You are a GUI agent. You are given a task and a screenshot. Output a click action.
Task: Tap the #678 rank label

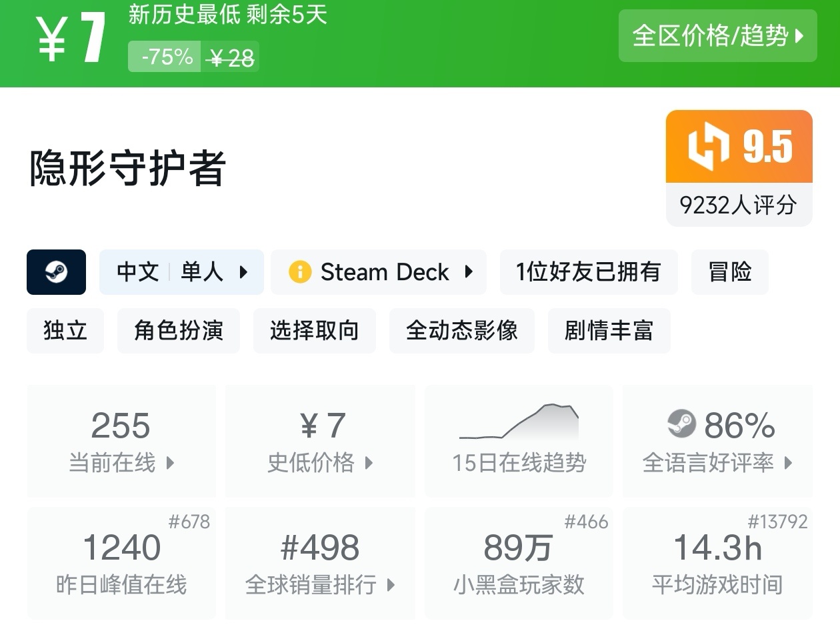(189, 522)
